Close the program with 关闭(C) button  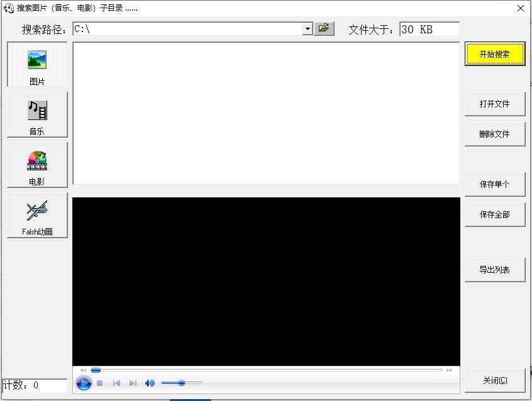click(495, 380)
